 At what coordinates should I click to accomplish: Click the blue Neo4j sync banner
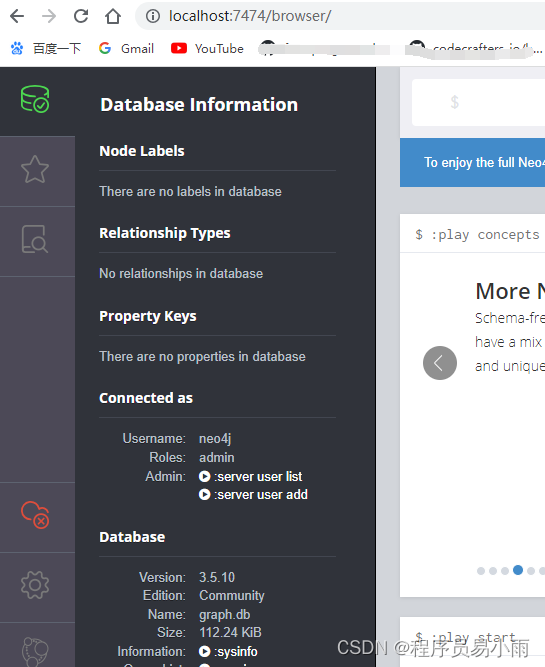coord(472,162)
